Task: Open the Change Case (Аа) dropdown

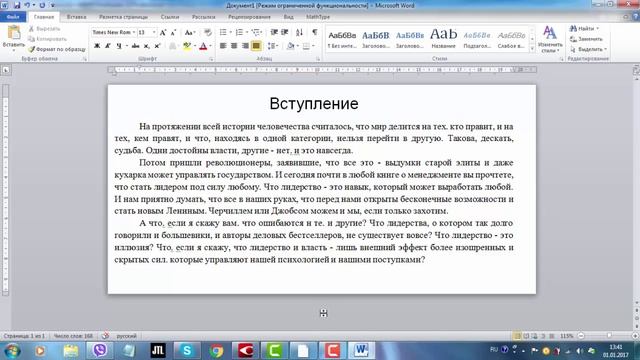Action: click(190, 32)
